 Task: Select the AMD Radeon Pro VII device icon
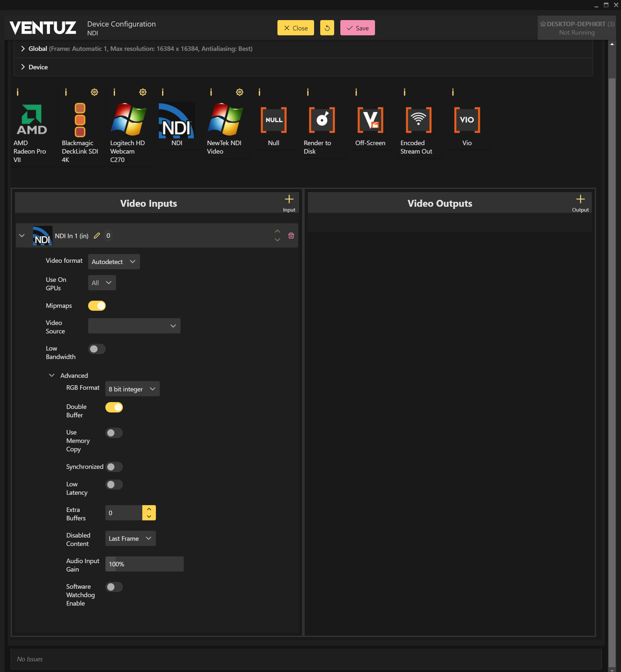point(31,120)
